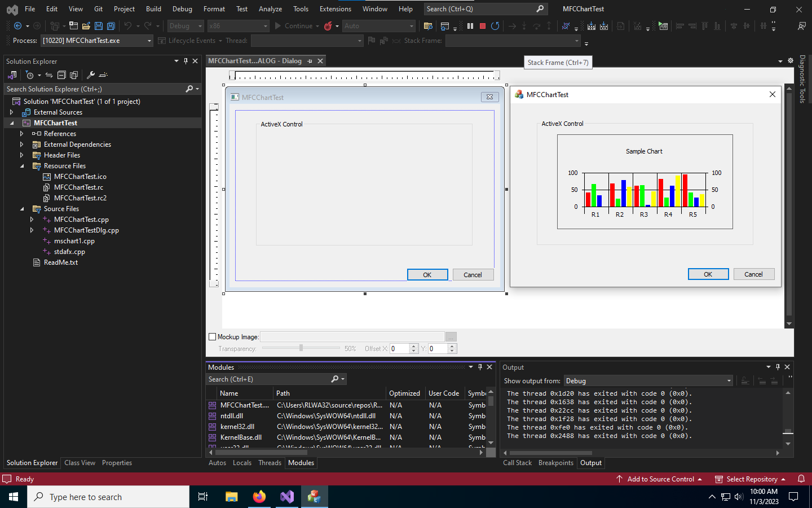Open the x86 platform dropdown
The image size is (812, 508).
238,26
